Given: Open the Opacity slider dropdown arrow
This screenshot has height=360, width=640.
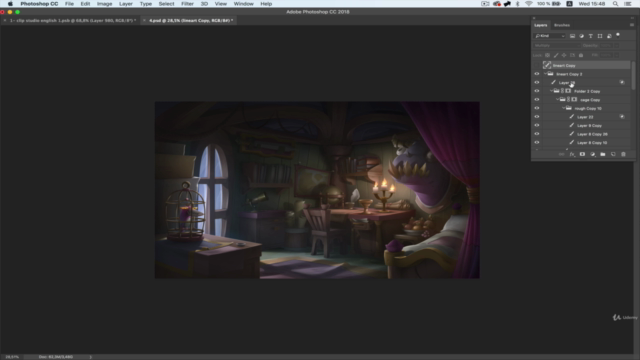Looking at the screenshot, I should tap(617, 46).
